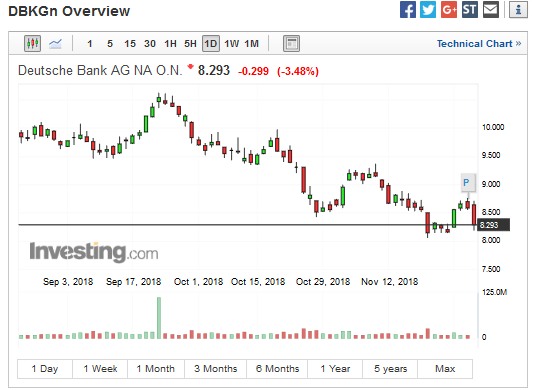Select the 1W interval
This screenshot has width=534, height=390.
pyautogui.click(x=232, y=44)
